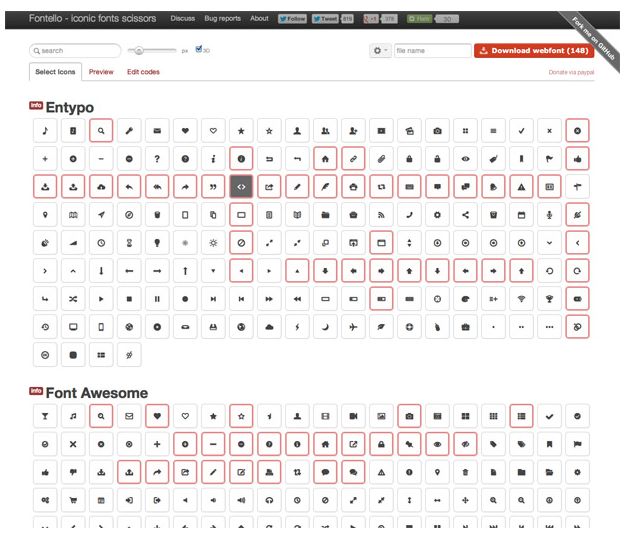Select the Entypo trash can icon

(157, 215)
